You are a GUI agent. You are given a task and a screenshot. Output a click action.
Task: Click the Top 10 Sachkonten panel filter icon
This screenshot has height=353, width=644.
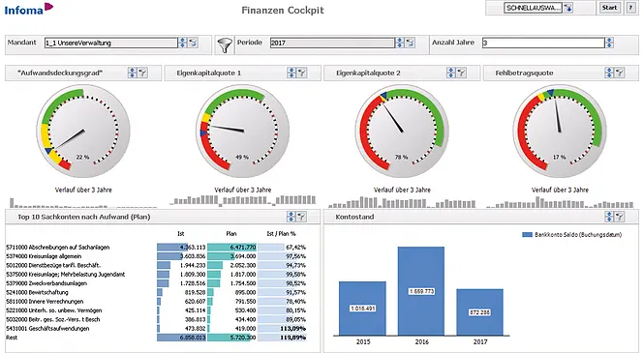301,217
